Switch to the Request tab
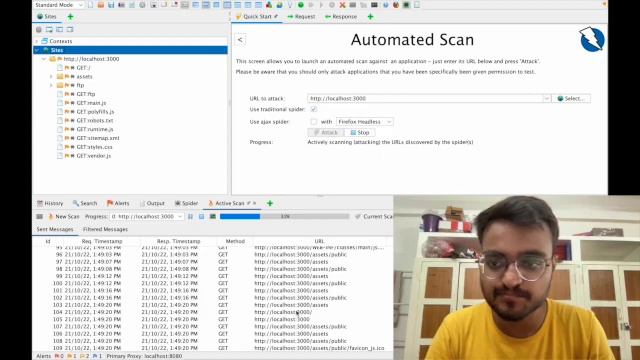Viewport: 640px width, 360px height. (301, 17)
